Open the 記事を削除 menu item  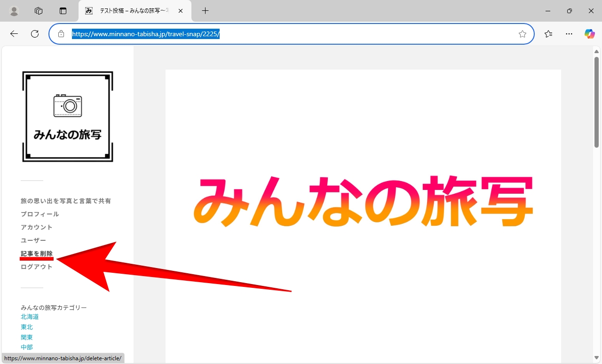tap(37, 253)
